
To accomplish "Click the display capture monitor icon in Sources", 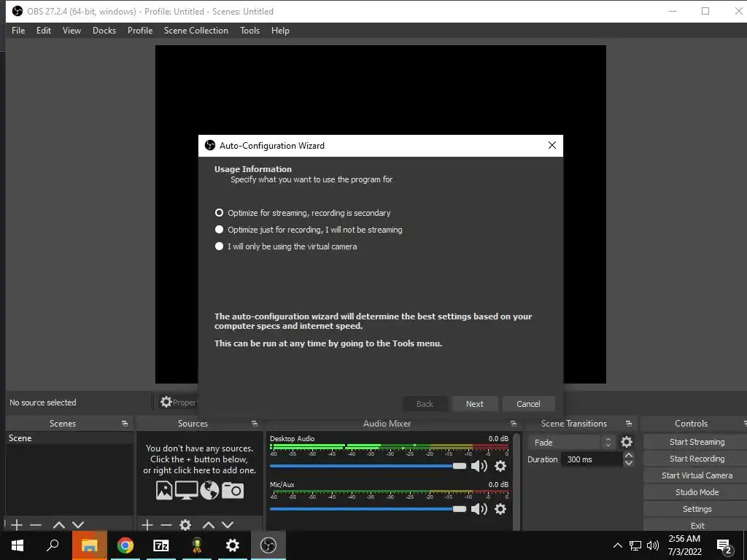I will click(x=186, y=490).
